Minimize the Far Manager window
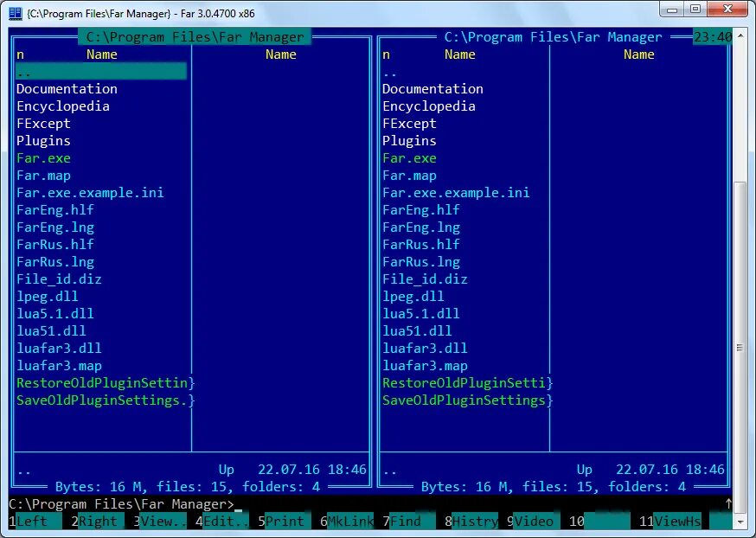Image resolution: width=756 pixels, height=538 pixels. tap(673, 10)
